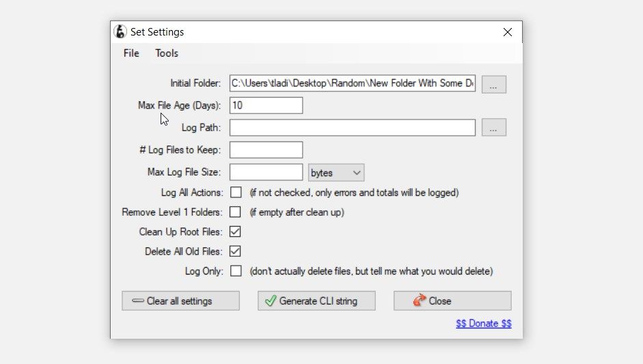
Task: Click the Max File Age field
Action: pos(266,105)
